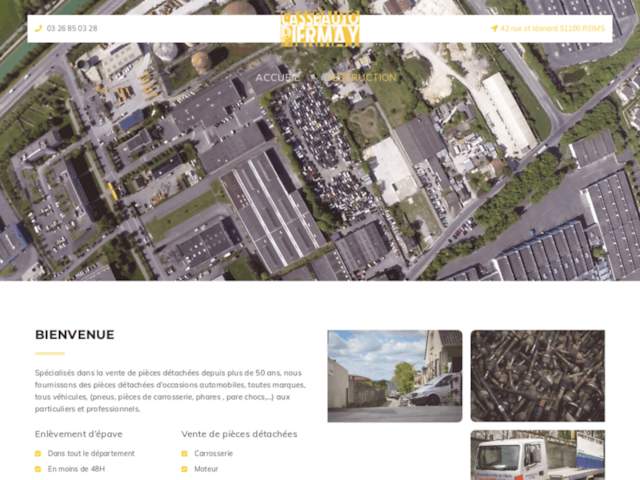Click the En moins de 48H text
Viewport: 640px width, 480px height.
(x=76, y=468)
